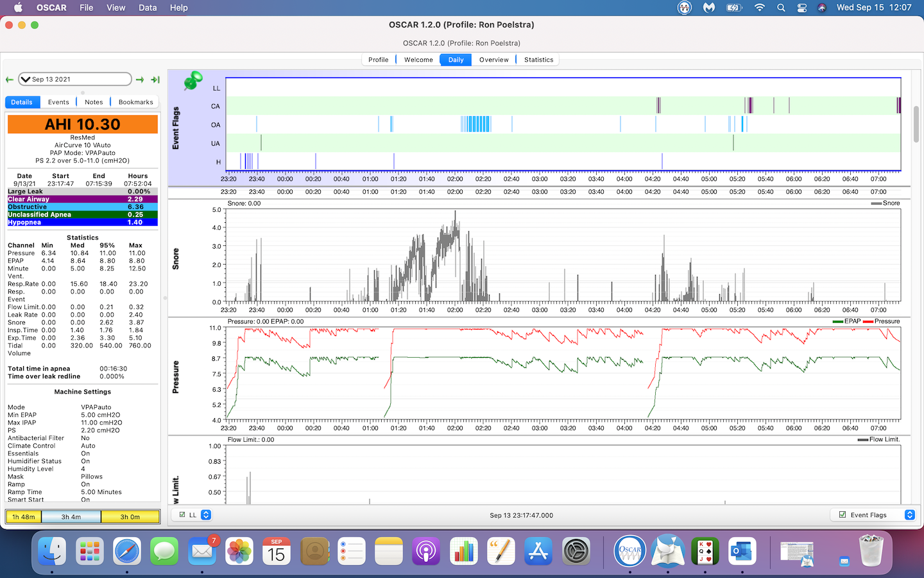Open Pages from the dock
This screenshot has height=578, width=924.
(501, 551)
